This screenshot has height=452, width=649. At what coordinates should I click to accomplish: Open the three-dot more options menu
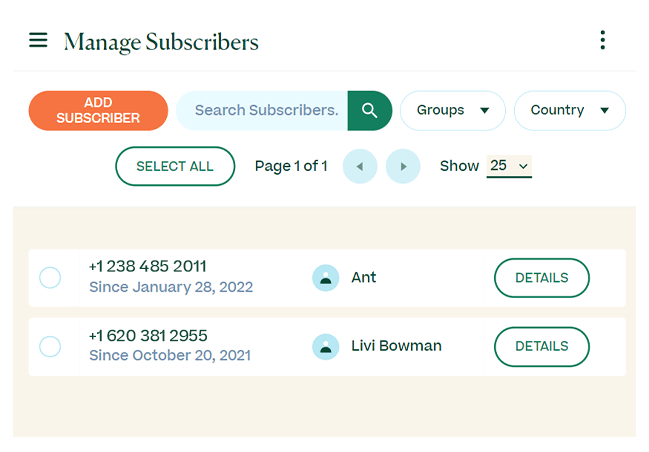coord(603,40)
